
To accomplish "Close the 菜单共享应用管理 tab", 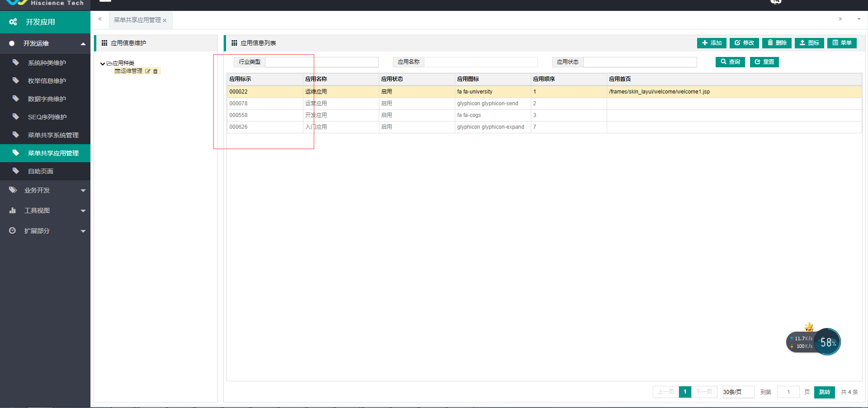I will (x=165, y=20).
